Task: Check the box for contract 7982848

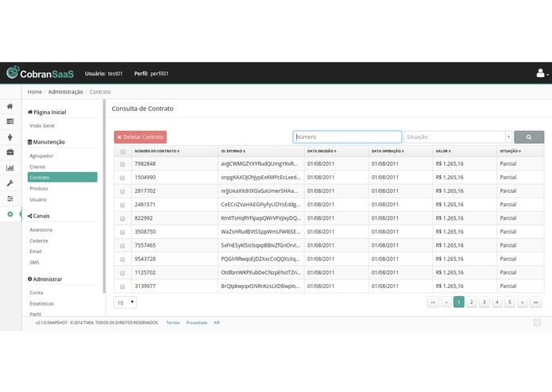Action: click(x=122, y=164)
